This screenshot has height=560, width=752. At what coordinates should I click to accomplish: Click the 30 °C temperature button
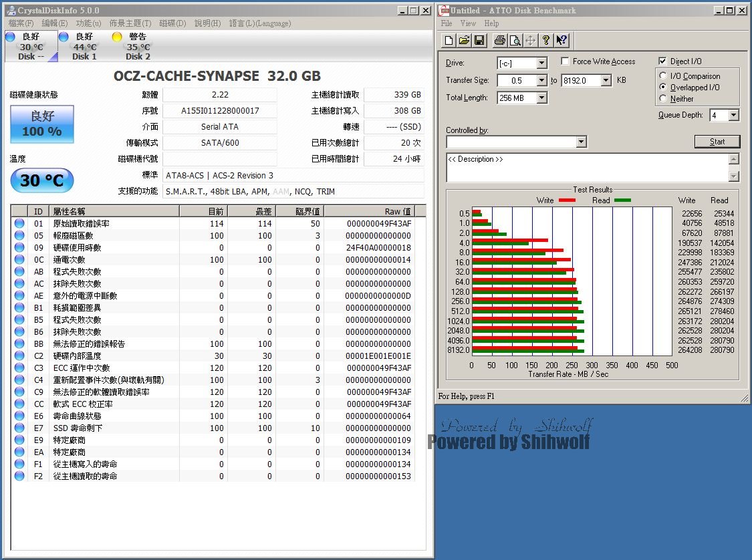[x=42, y=180]
